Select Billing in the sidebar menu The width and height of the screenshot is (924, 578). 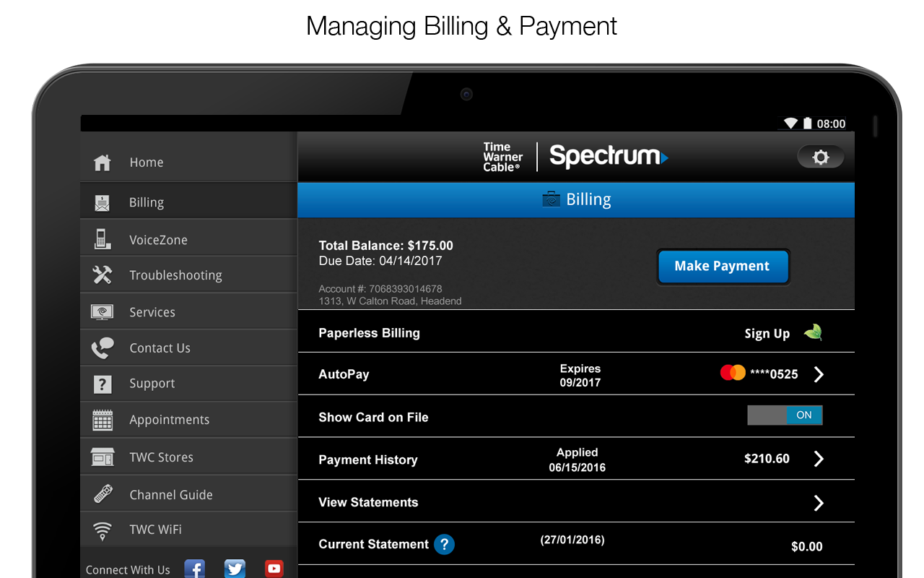(x=188, y=202)
